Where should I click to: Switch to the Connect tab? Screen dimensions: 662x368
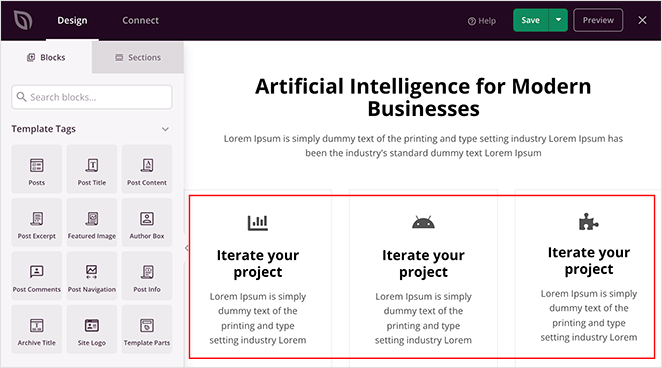pos(141,20)
